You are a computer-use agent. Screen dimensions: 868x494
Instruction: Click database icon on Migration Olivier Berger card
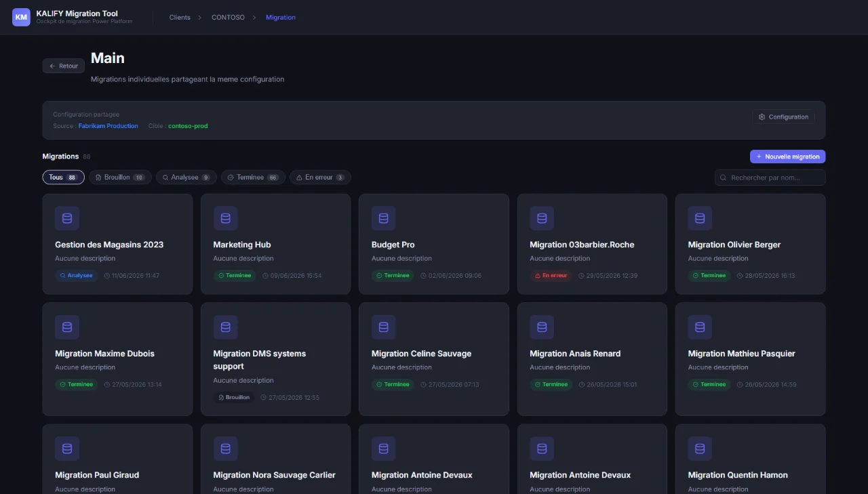pyautogui.click(x=700, y=218)
